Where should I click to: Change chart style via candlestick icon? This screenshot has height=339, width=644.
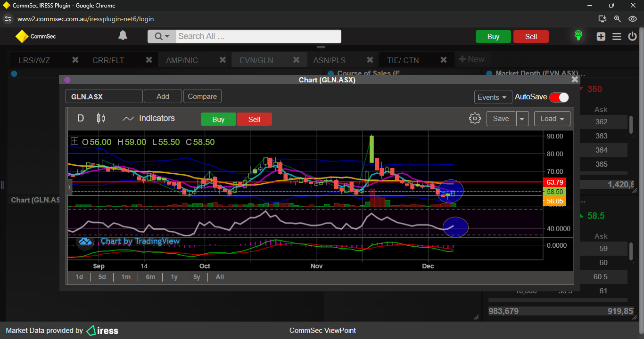point(100,118)
